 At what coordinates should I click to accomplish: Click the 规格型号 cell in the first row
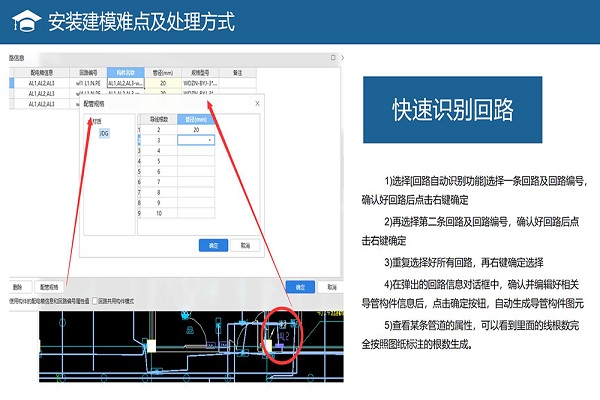[200, 84]
